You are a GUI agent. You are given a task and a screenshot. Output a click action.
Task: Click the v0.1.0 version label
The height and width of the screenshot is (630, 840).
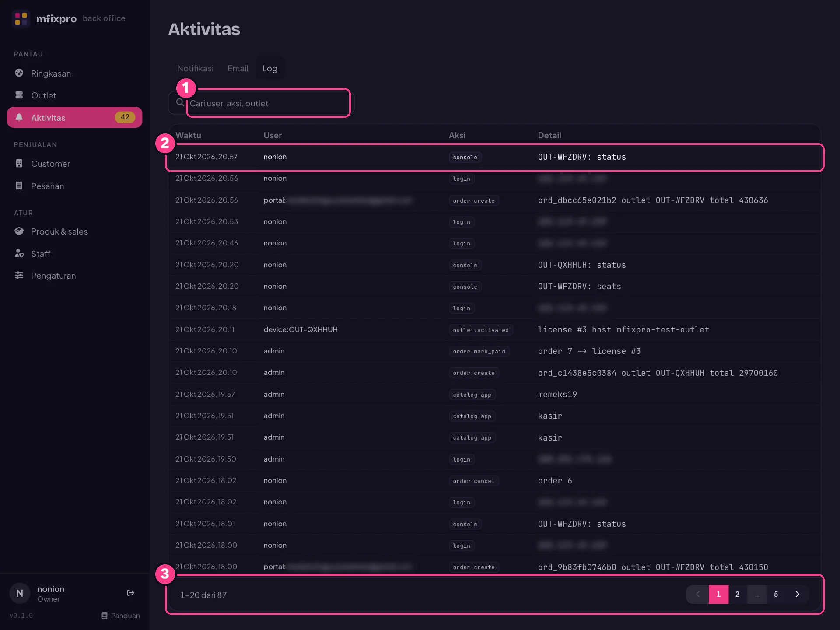pyautogui.click(x=21, y=616)
